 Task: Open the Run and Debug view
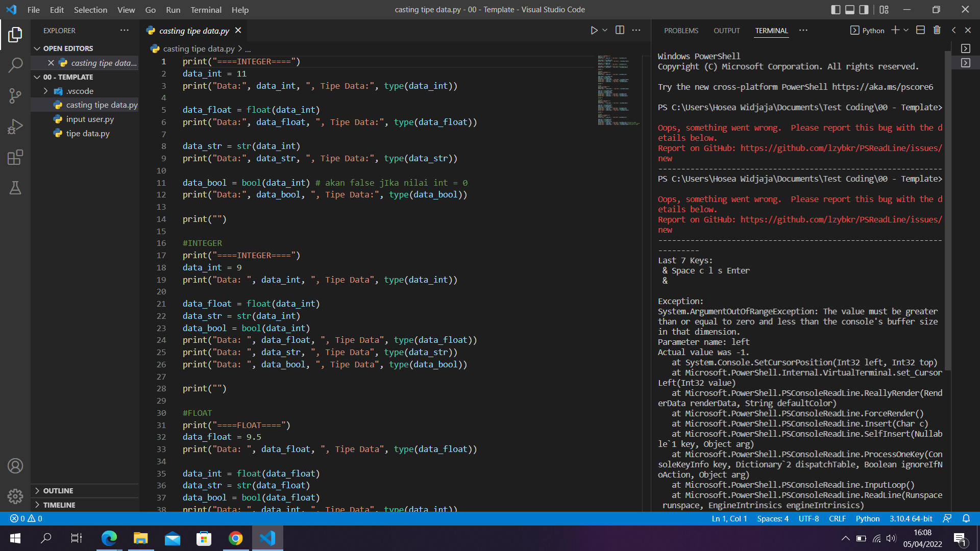pos(15,127)
